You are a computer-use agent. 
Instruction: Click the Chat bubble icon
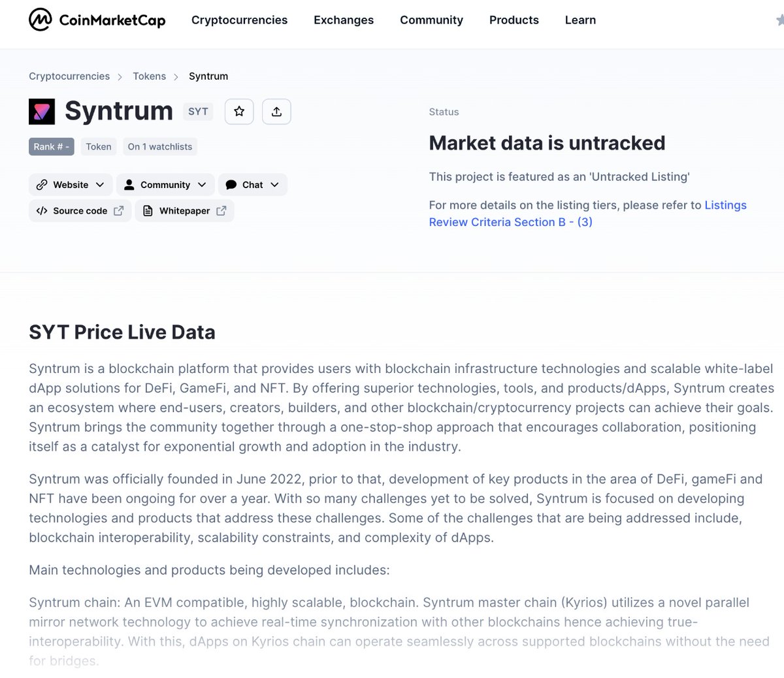(x=231, y=185)
